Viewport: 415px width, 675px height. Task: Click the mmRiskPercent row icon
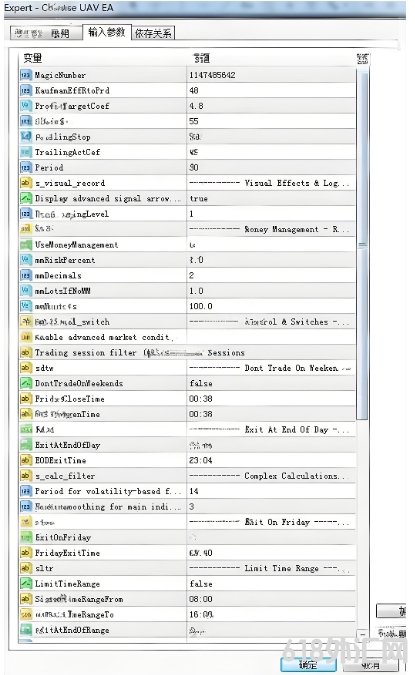click(26, 260)
